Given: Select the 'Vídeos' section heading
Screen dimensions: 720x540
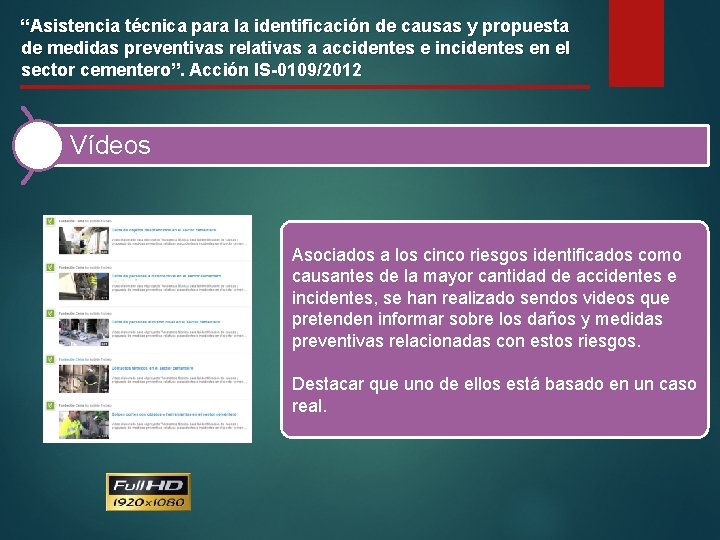Looking at the screenshot, I should click(x=110, y=145).
